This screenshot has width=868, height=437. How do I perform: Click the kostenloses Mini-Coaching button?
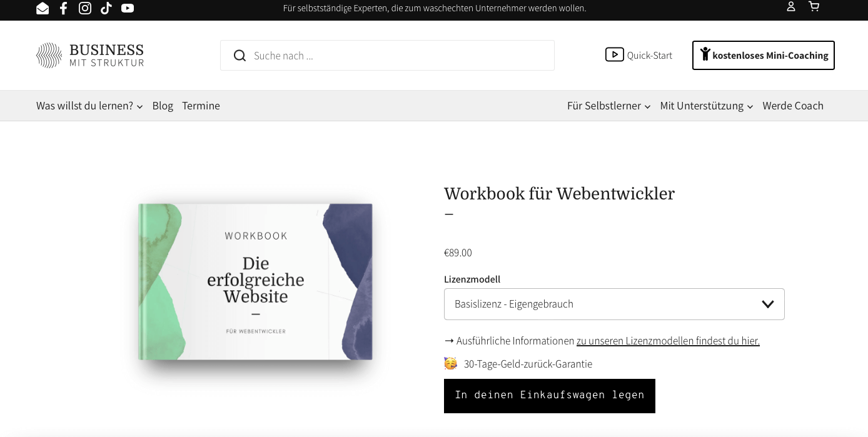pyautogui.click(x=763, y=55)
